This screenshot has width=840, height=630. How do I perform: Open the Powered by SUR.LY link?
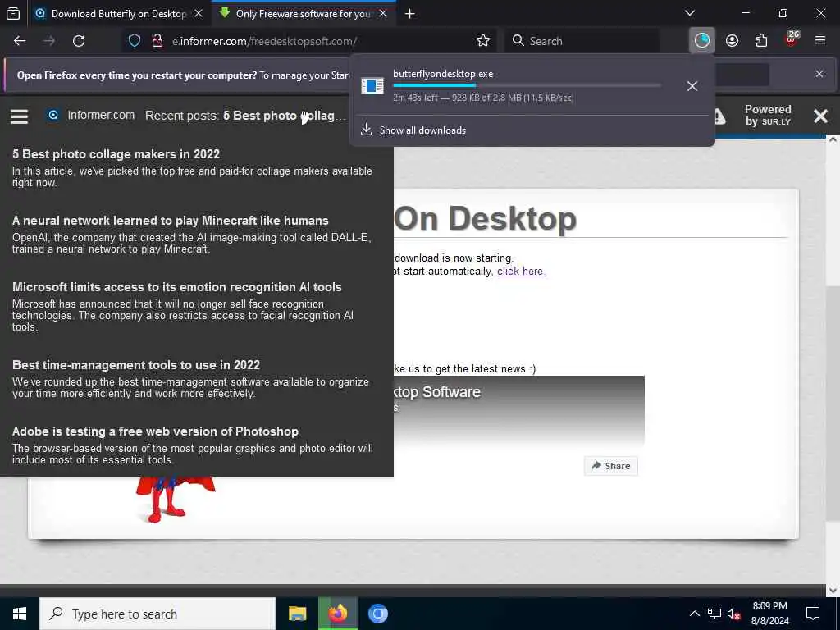click(768, 115)
